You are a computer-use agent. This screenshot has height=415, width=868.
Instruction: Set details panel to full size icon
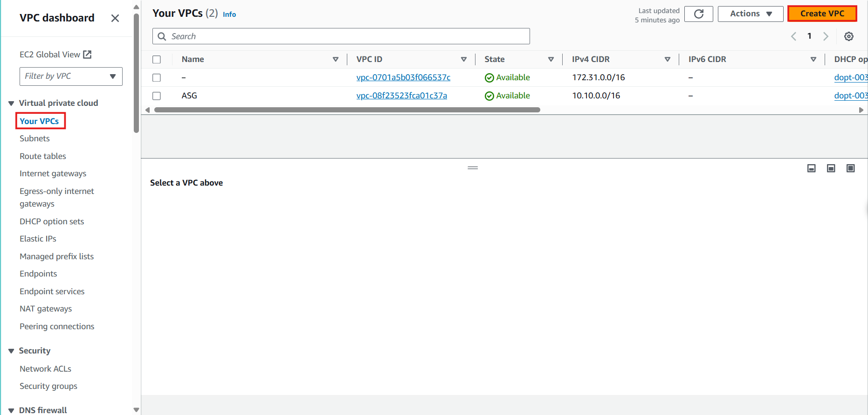[851, 168]
